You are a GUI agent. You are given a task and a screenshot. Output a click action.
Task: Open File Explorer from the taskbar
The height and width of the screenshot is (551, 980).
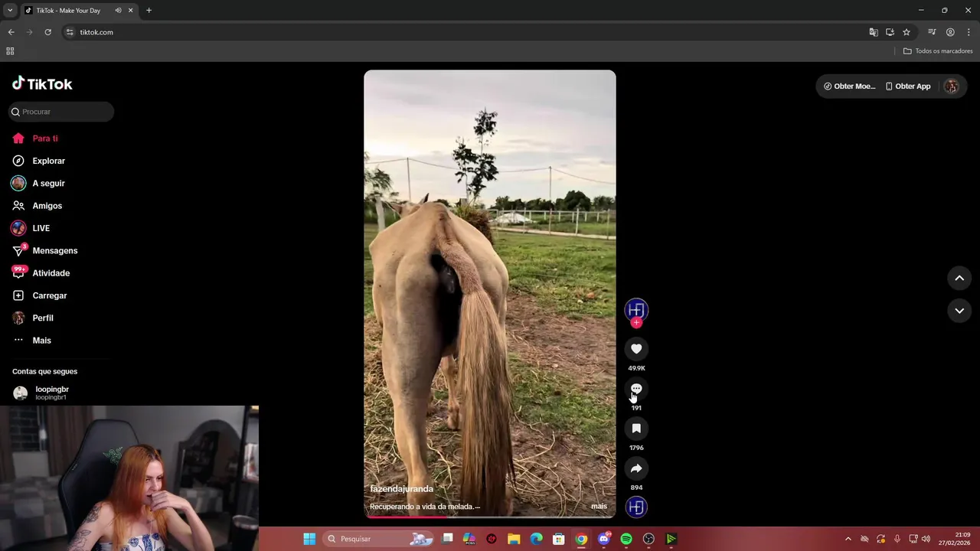[x=514, y=539]
